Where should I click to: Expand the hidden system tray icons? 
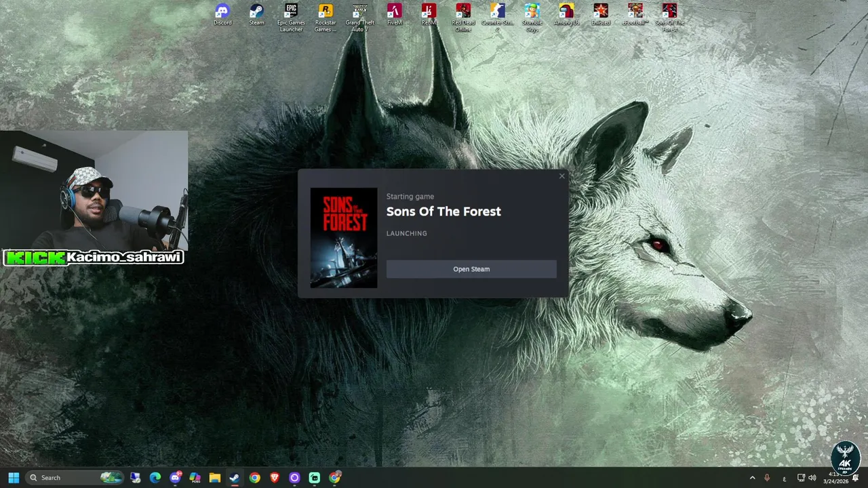pyautogui.click(x=752, y=478)
